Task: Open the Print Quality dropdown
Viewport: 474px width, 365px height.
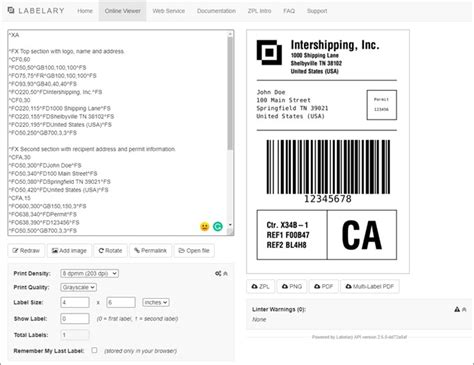Action: pyautogui.click(x=78, y=287)
